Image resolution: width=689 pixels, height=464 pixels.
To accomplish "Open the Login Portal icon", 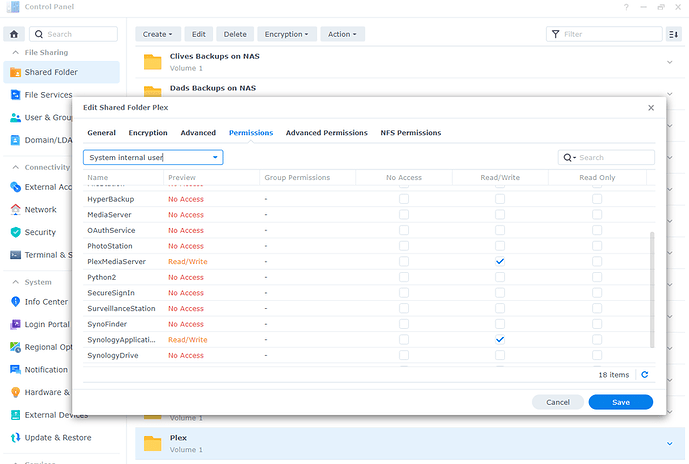I will click(x=15, y=324).
